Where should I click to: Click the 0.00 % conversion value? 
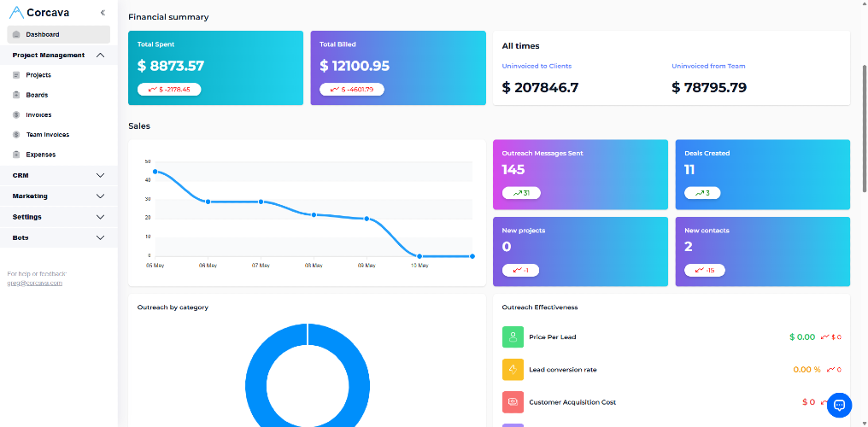806,370
